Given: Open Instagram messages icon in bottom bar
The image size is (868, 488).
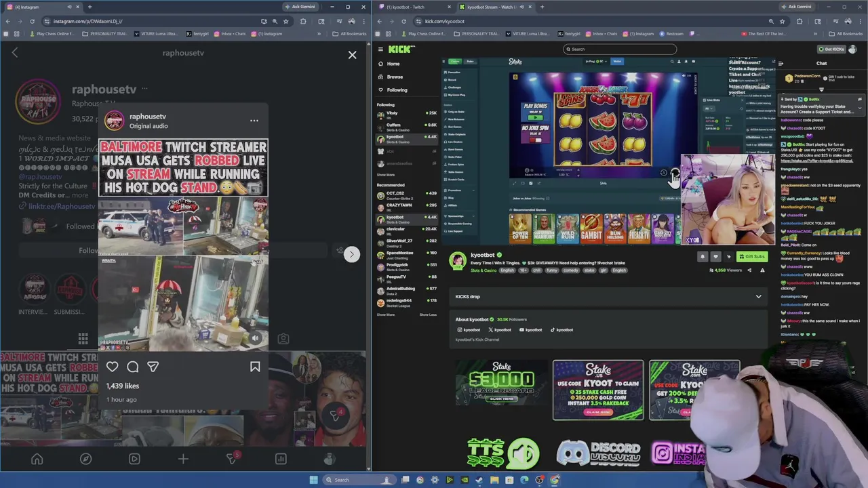Looking at the screenshot, I should click(x=232, y=459).
